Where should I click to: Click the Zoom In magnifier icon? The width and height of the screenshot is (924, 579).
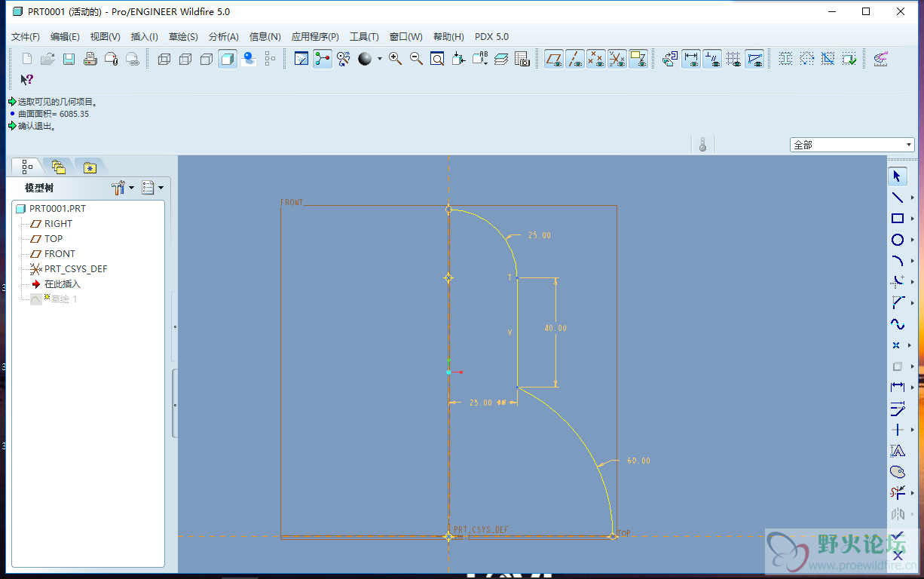pos(395,59)
